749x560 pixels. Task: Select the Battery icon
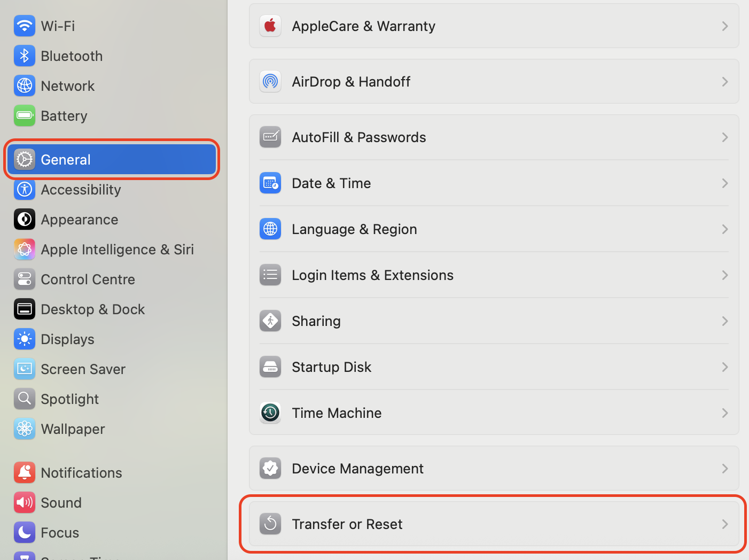(x=25, y=115)
